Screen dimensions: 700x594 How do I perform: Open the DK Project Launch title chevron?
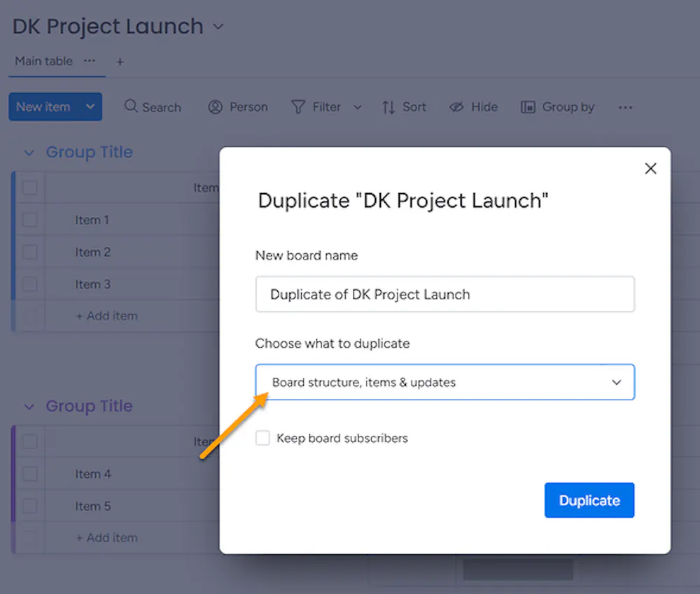[x=218, y=27]
